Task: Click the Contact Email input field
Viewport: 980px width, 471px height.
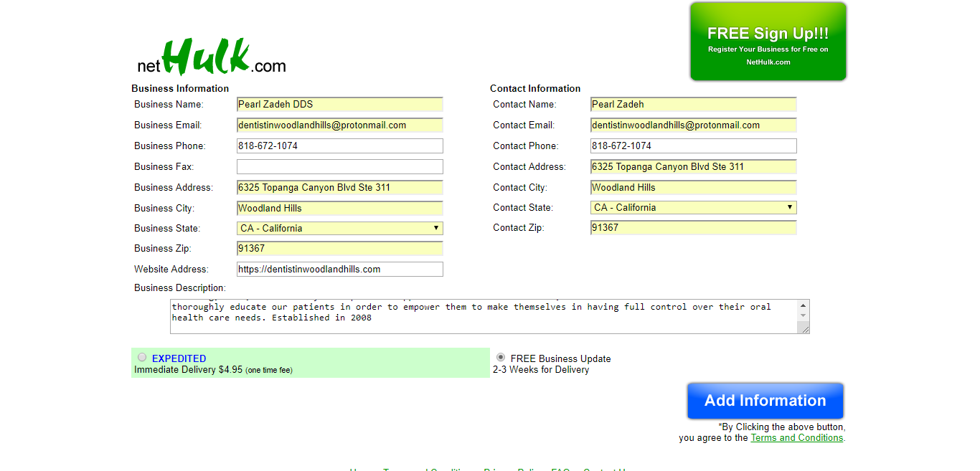Action: coord(694,125)
